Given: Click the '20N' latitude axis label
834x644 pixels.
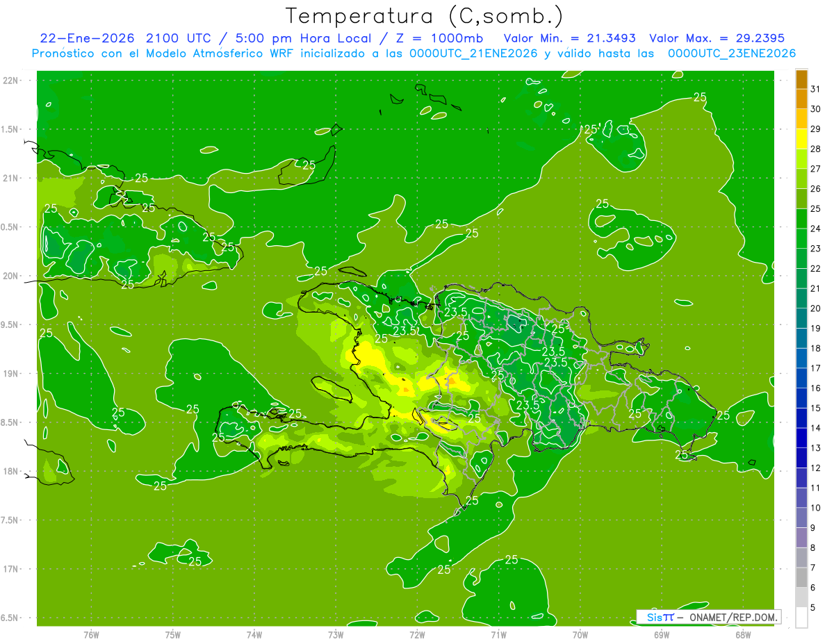Looking at the screenshot, I should tap(11, 276).
